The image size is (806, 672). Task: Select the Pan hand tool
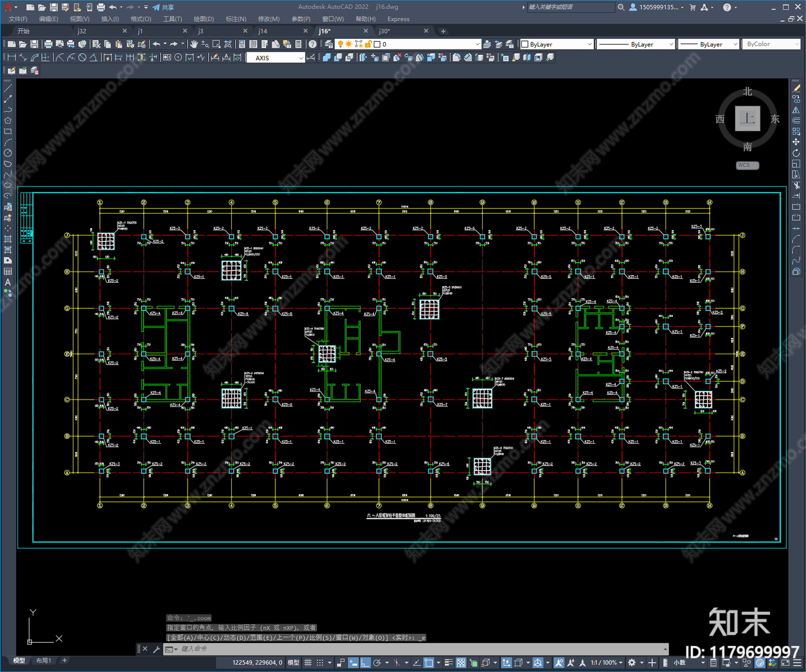(194, 44)
